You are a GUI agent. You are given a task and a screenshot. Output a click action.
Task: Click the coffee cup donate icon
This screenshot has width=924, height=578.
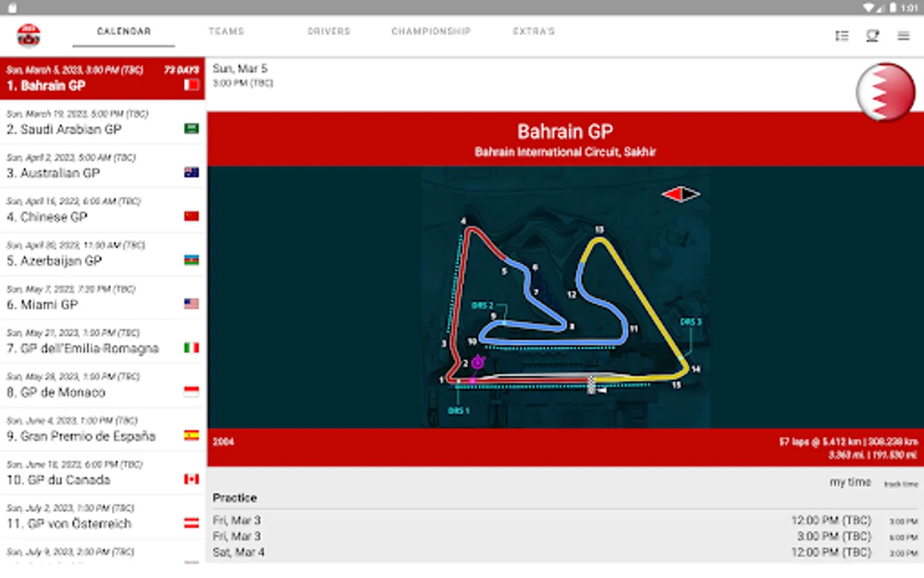coord(872,36)
